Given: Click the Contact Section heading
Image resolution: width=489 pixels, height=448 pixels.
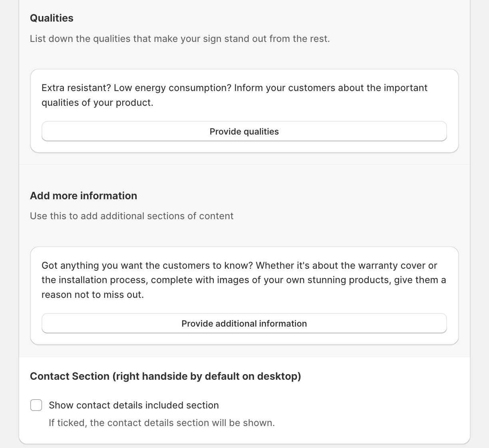Looking at the screenshot, I should click(165, 376).
